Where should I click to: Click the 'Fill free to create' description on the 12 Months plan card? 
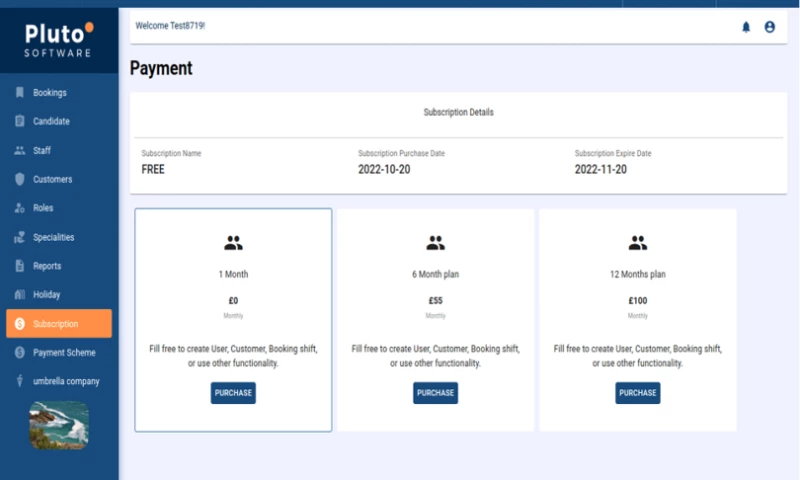(638, 356)
